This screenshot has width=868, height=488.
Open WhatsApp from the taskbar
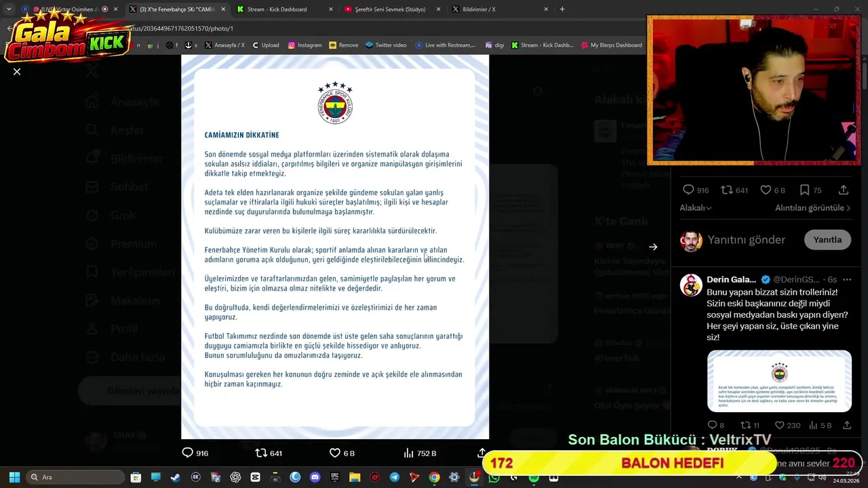pyautogui.click(x=494, y=477)
